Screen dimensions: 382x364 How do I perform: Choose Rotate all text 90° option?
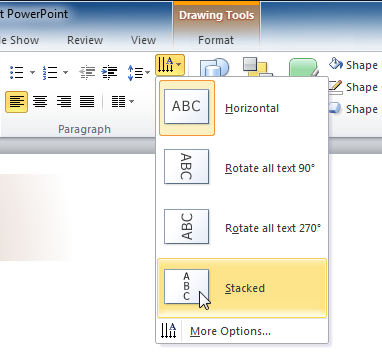[242, 167]
